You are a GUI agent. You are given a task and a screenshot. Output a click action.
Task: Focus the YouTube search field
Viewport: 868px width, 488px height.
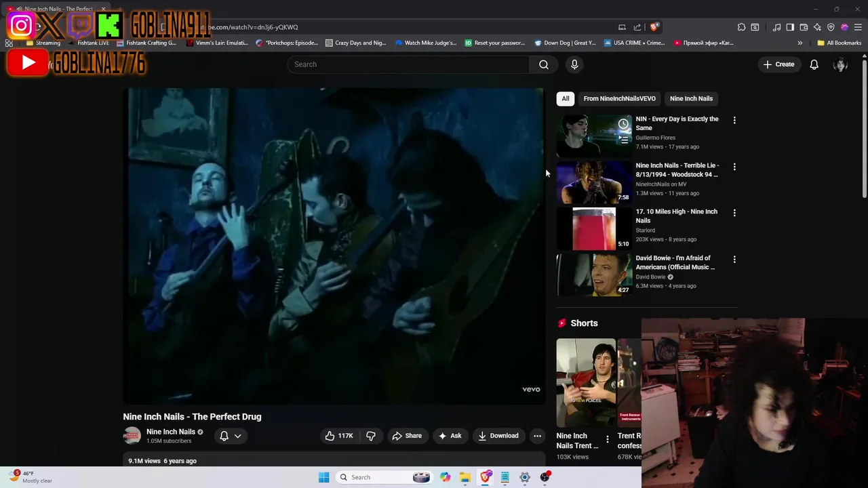click(408, 64)
